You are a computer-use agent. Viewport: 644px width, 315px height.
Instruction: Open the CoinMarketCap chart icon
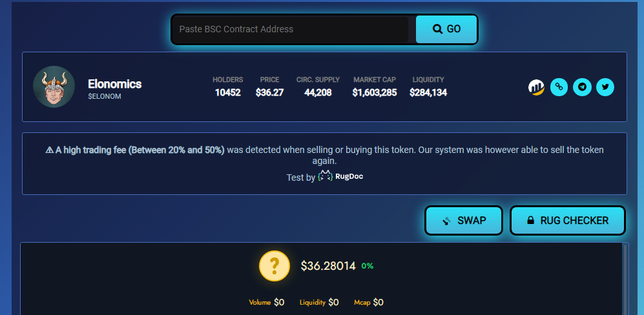coord(536,87)
